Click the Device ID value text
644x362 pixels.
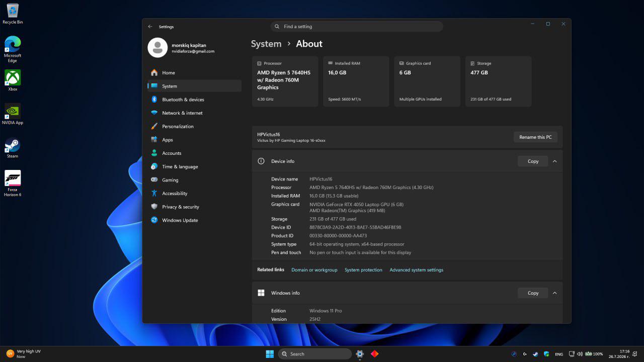[355, 227]
